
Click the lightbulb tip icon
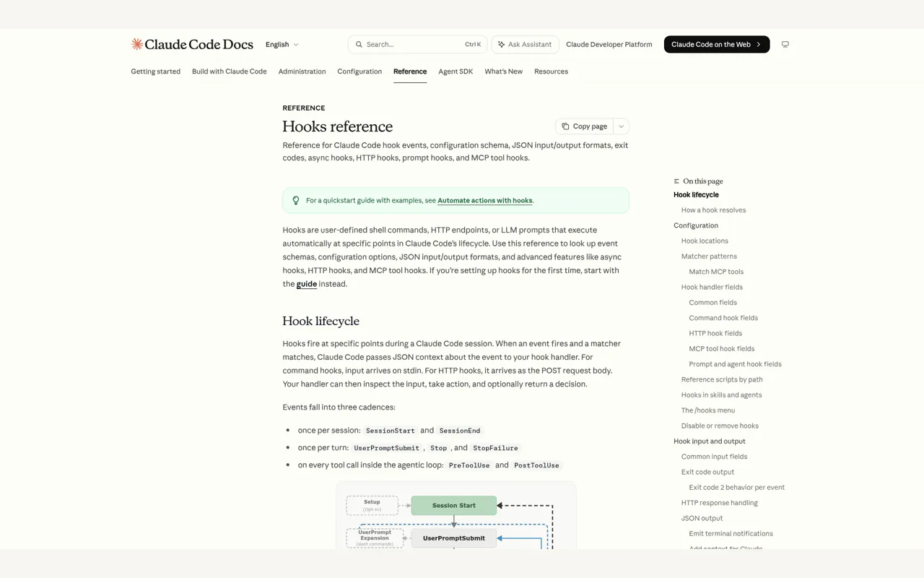pyautogui.click(x=295, y=200)
